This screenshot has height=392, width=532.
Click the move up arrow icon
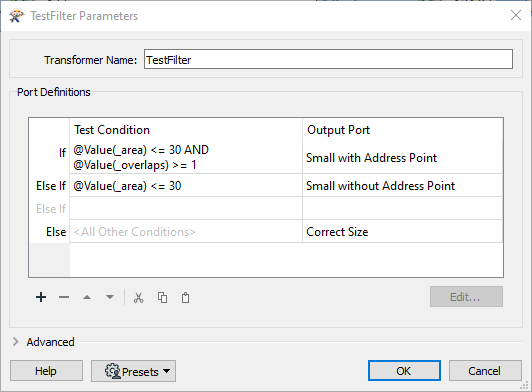[x=87, y=297]
